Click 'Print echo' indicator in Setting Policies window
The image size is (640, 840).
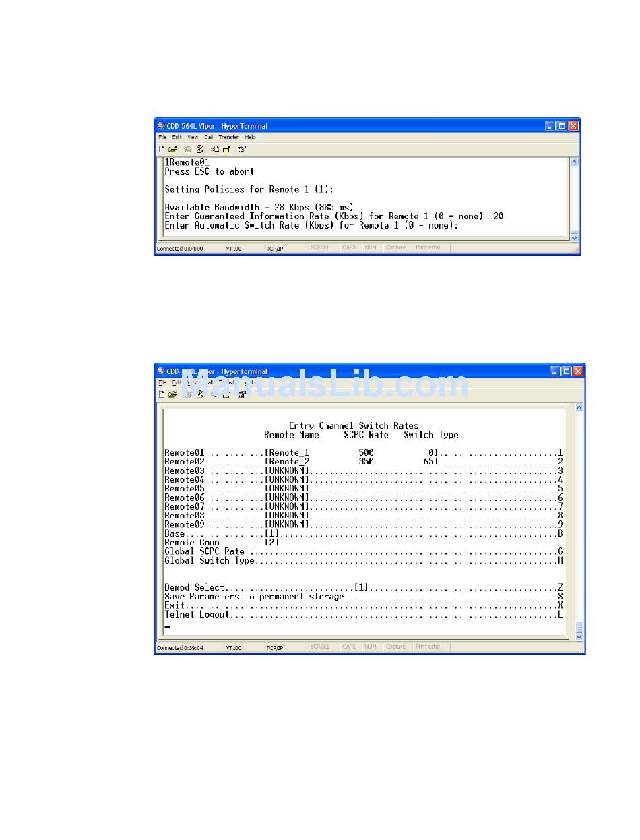coord(428,247)
